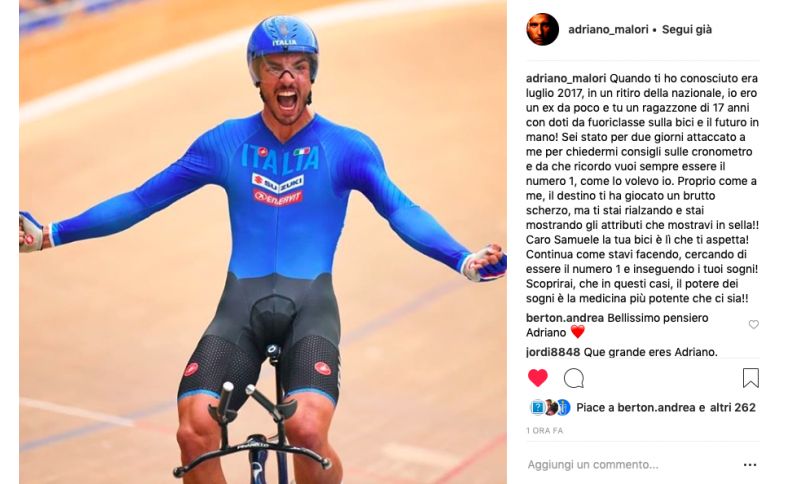Visit berton.andrea commenter profile
The width and height of the screenshot is (800, 484).
click(565, 318)
